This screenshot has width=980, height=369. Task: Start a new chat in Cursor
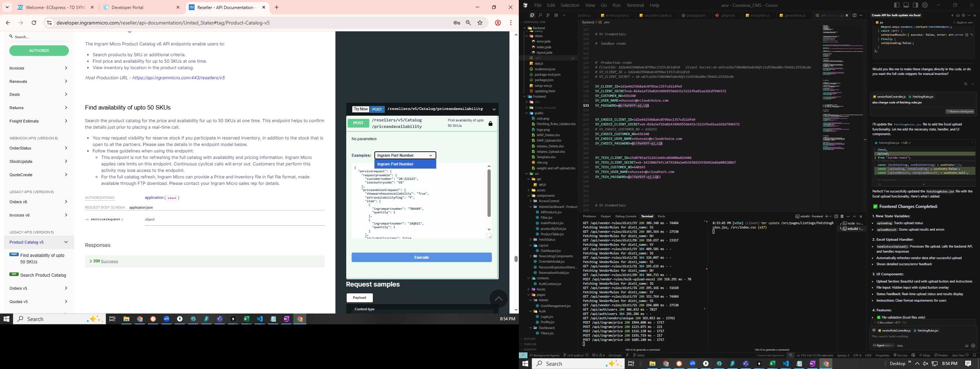pos(952,15)
